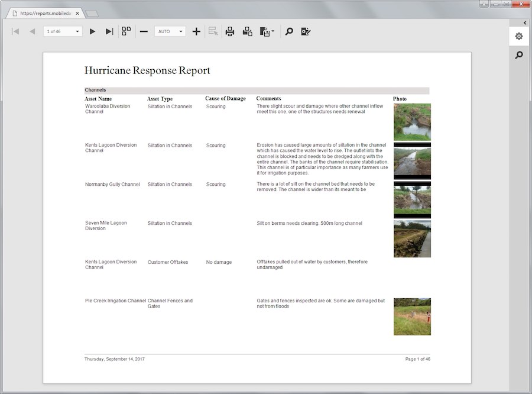Click 'Channel Fences and Gates' asset type
Viewport: 532px width, 394px height.
pyautogui.click(x=170, y=303)
